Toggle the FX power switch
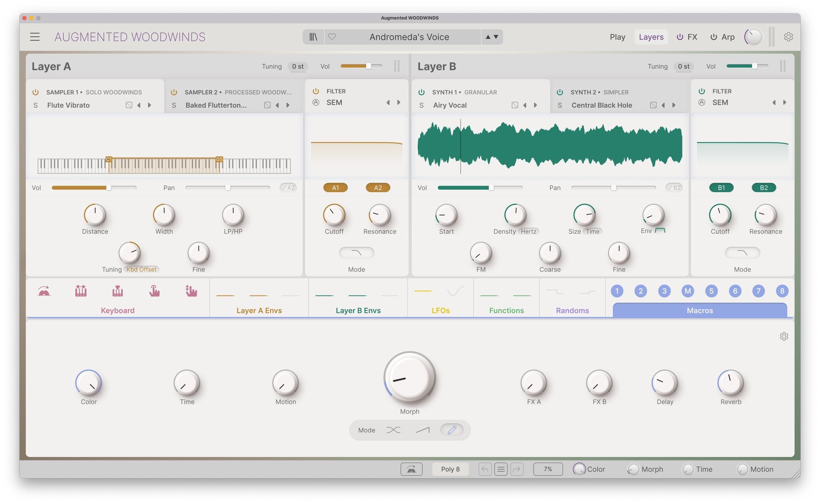 [680, 37]
